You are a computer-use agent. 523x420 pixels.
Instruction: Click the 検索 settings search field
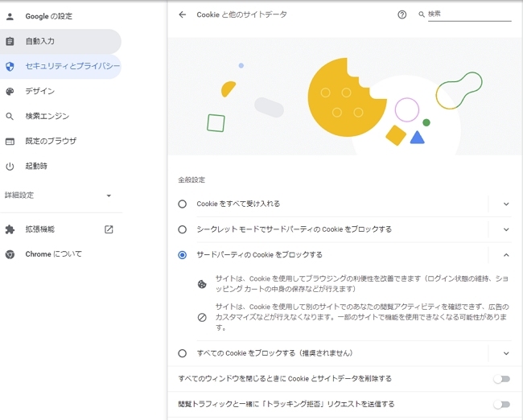(469, 14)
